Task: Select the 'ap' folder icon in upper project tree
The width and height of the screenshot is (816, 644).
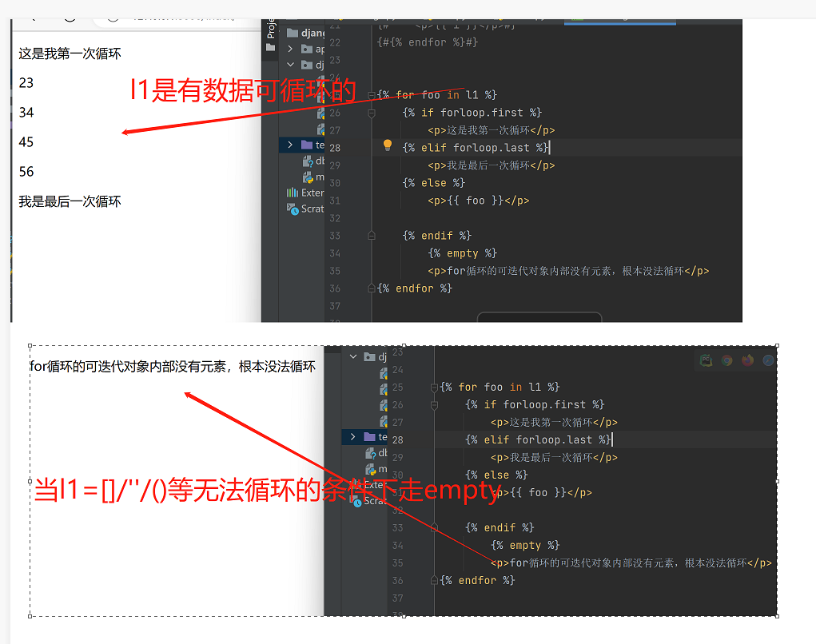Action: pyautogui.click(x=307, y=50)
